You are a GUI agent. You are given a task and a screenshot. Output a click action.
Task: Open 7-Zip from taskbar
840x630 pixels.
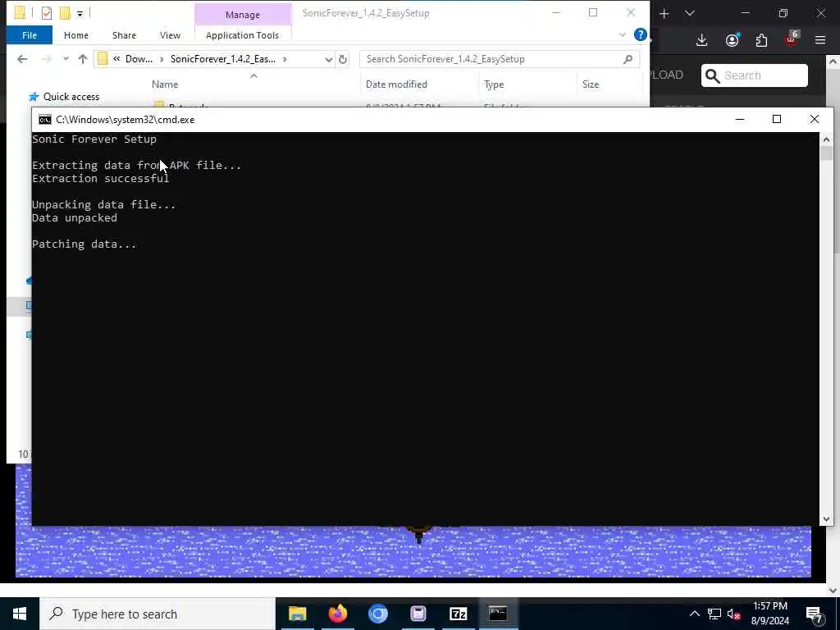click(458, 614)
